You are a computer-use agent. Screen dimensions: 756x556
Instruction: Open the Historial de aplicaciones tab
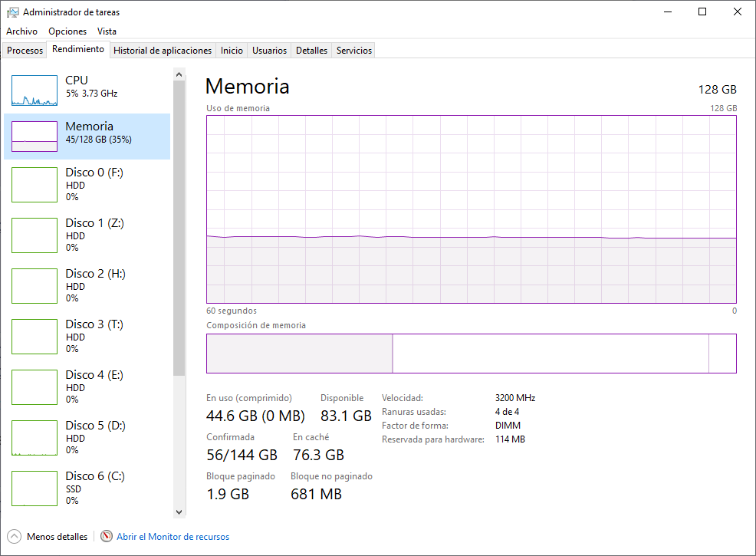163,50
